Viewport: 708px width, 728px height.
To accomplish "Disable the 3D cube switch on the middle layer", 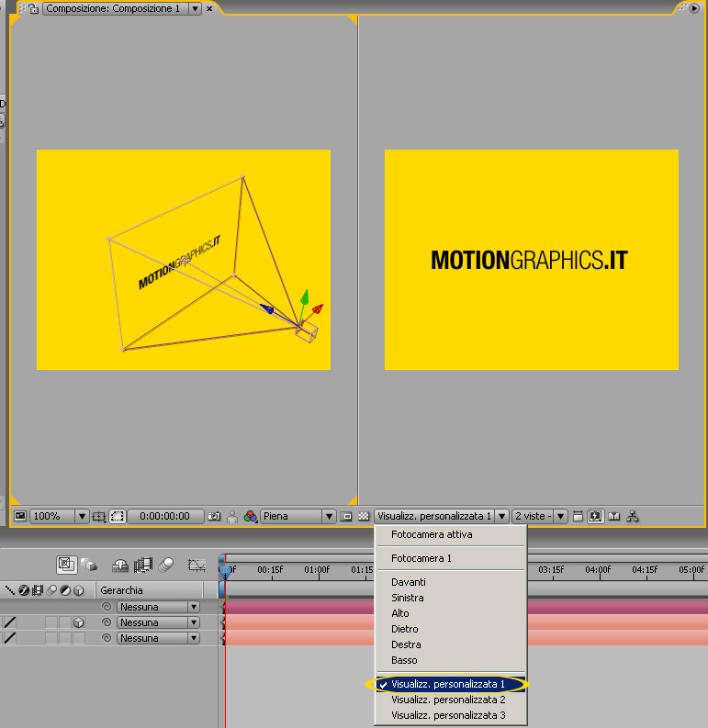I will pos(78,622).
